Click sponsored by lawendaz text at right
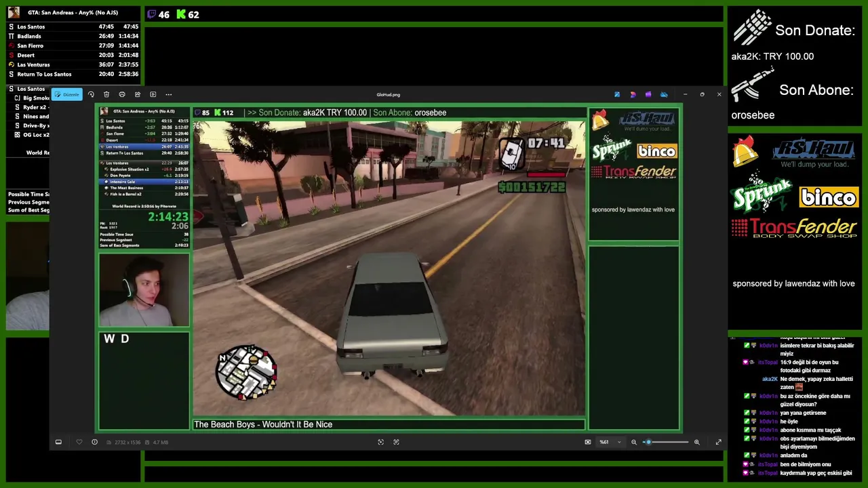The height and width of the screenshot is (488, 868). click(793, 283)
